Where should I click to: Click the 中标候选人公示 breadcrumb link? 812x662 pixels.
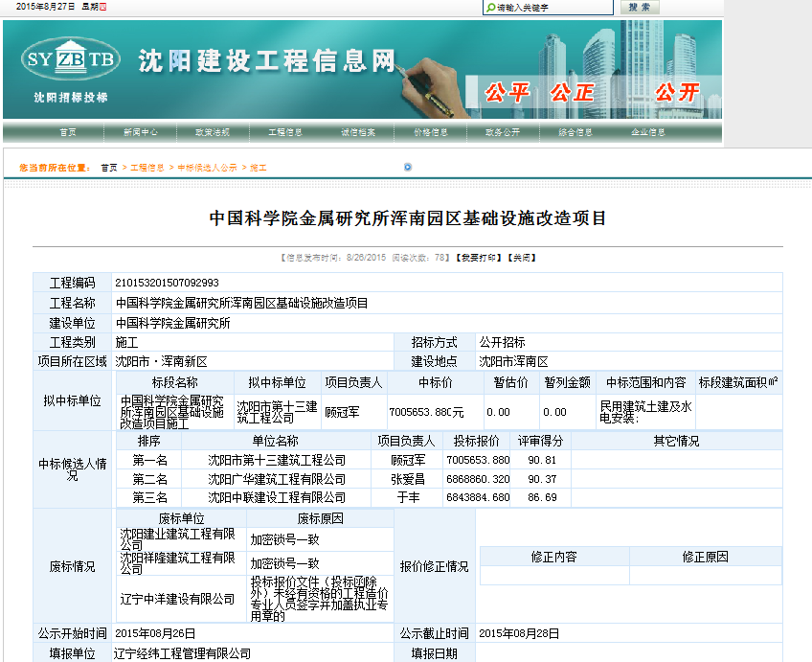[x=207, y=168]
